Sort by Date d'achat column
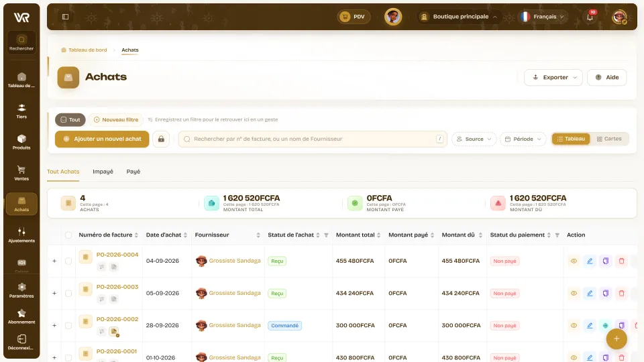The width and height of the screenshot is (644, 362). point(185,235)
